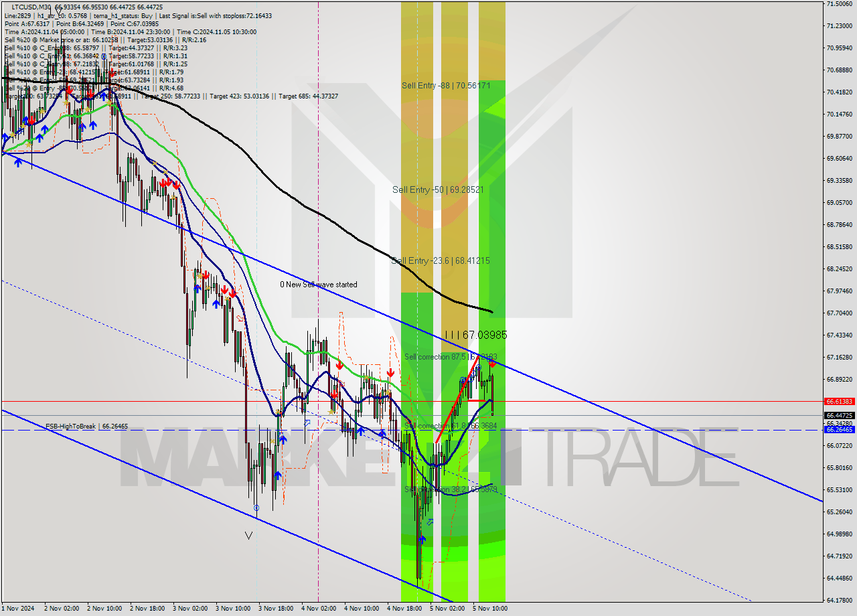Click the '1 Nov 2024' time axis label

click(x=17, y=609)
